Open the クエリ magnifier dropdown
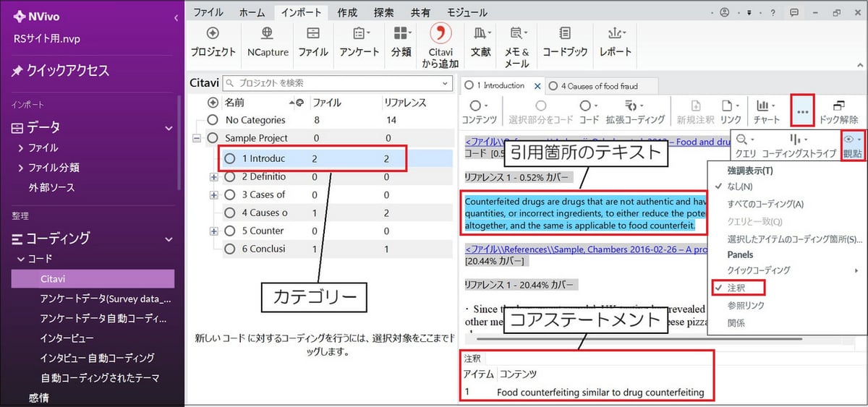The height and width of the screenshot is (407, 868). coord(745,145)
